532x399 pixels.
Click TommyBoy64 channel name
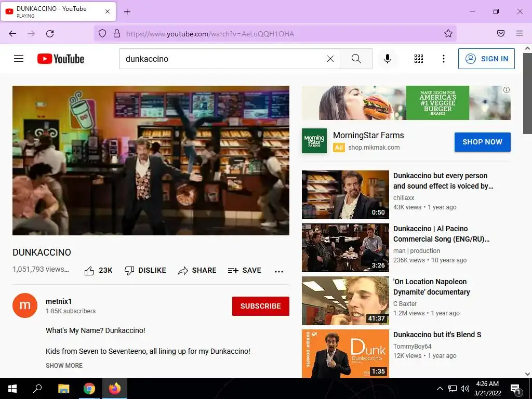click(x=412, y=346)
